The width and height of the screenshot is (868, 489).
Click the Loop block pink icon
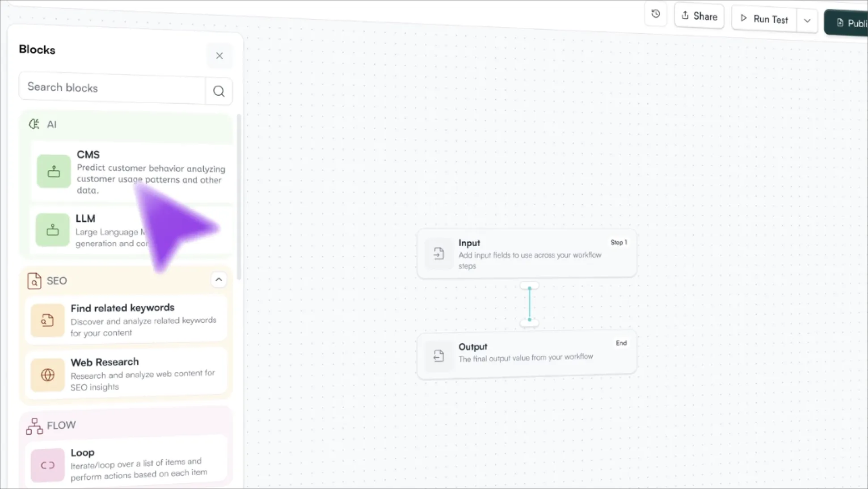(x=47, y=465)
